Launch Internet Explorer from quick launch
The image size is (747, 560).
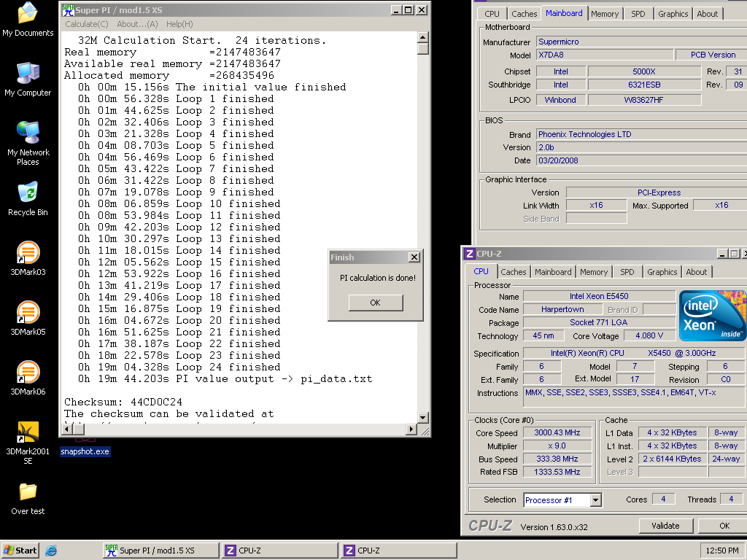tap(51, 551)
